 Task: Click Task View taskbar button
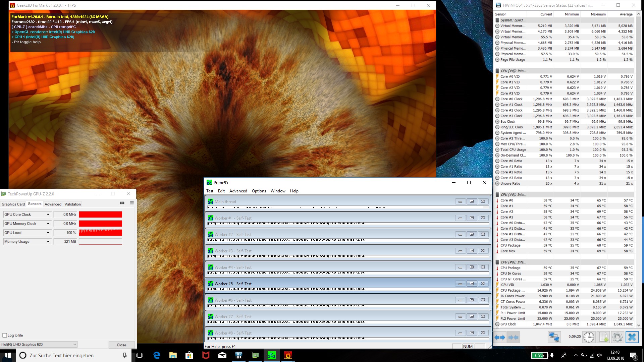140,355
